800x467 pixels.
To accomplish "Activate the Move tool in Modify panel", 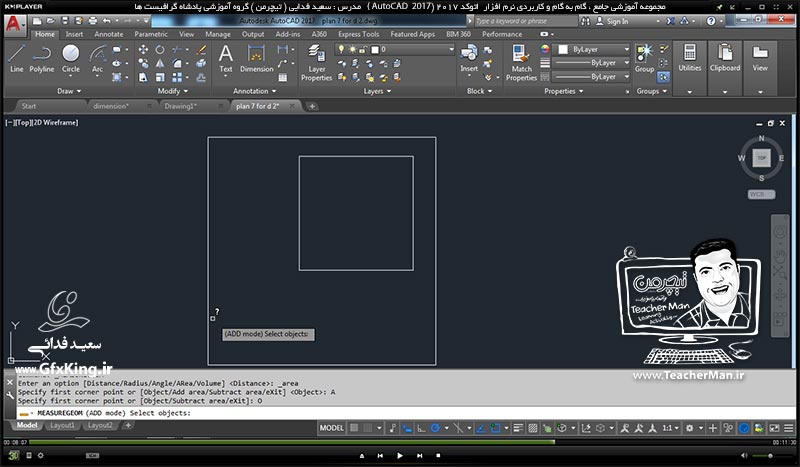I will (143, 50).
